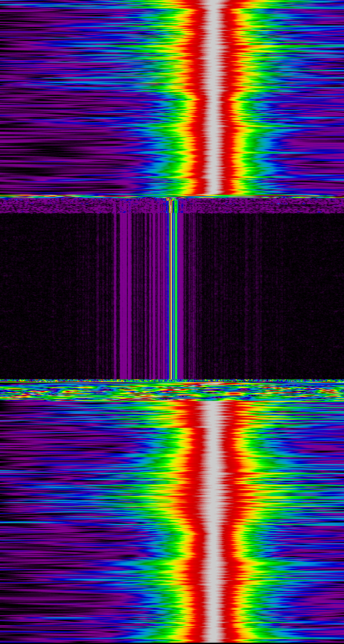Click the yellow fringe right of lower signal
Image resolution: width=344 pixels, height=644 pixels.
[x=247, y=522]
